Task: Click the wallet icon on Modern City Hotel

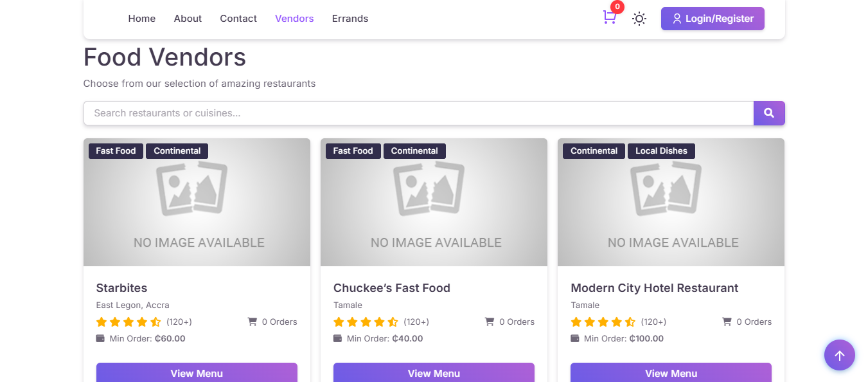Action: (575, 338)
